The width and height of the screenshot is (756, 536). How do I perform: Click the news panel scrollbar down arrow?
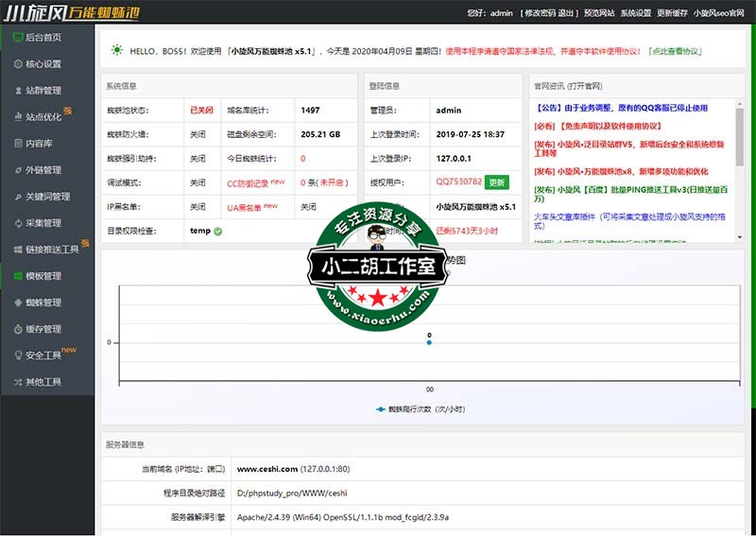tap(739, 236)
